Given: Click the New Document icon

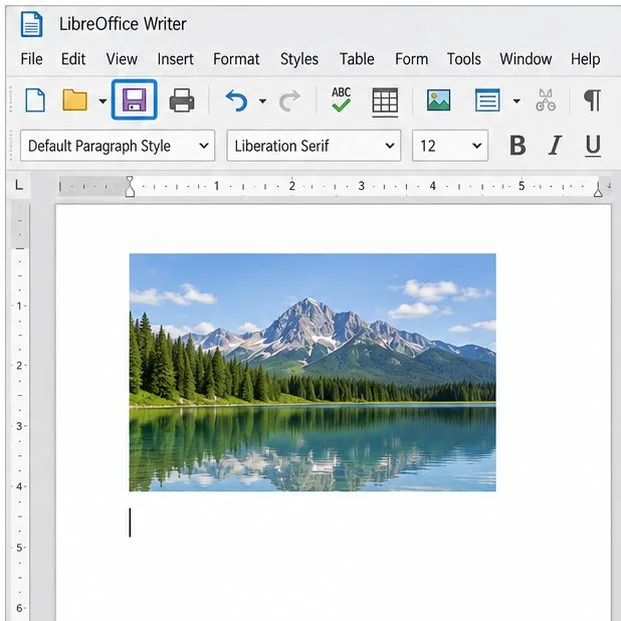Looking at the screenshot, I should coord(35,100).
